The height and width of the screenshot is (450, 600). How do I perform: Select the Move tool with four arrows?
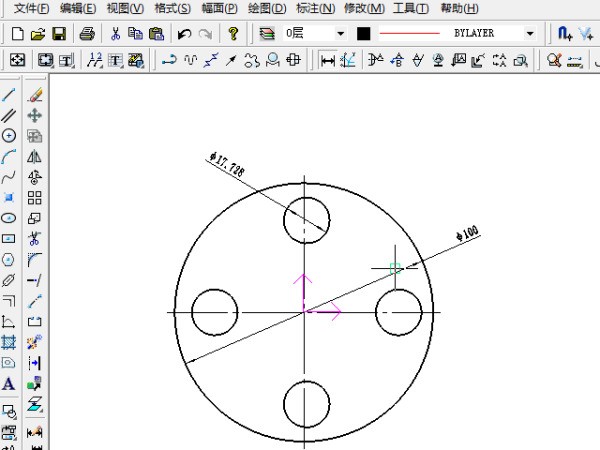coord(35,115)
